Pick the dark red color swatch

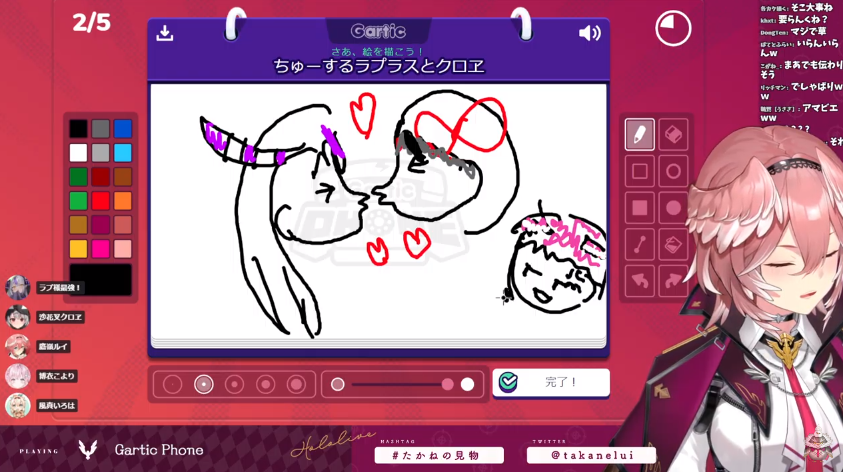coord(101,176)
